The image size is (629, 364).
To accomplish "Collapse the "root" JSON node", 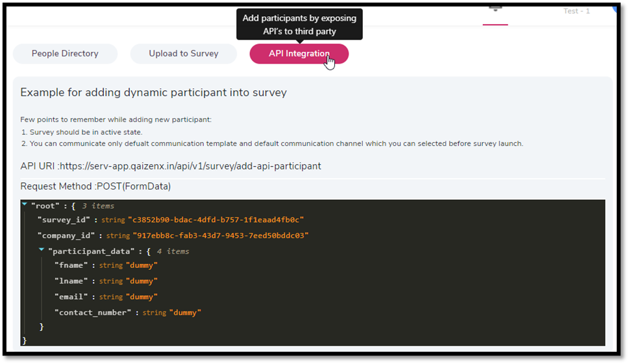I will click(x=25, y=205).
